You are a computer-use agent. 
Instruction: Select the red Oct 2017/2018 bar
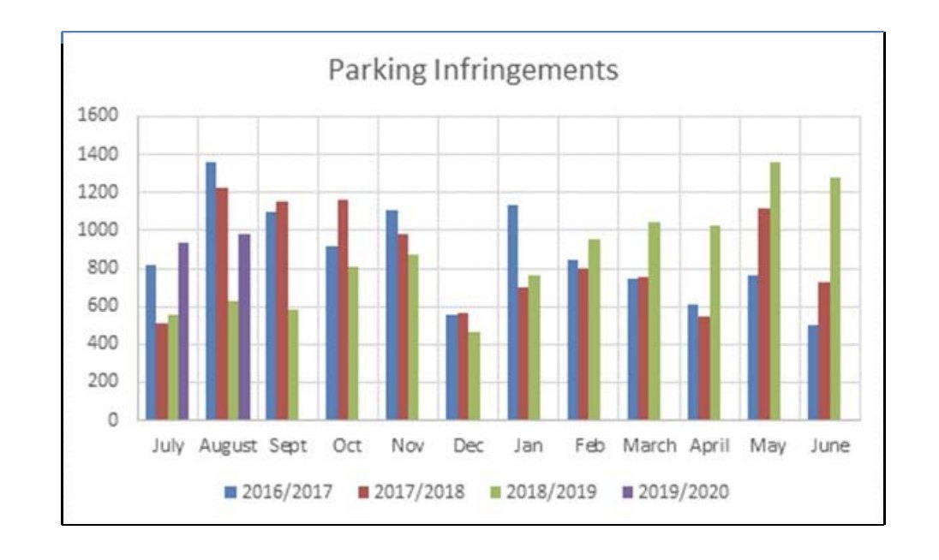point(343,310)
